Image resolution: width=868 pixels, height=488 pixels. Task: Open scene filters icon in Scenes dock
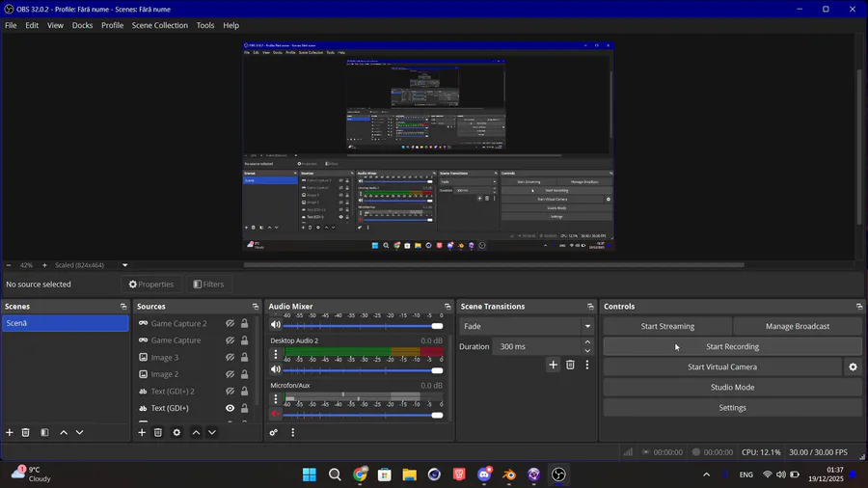pyautogui.click(x=44, y=432)
